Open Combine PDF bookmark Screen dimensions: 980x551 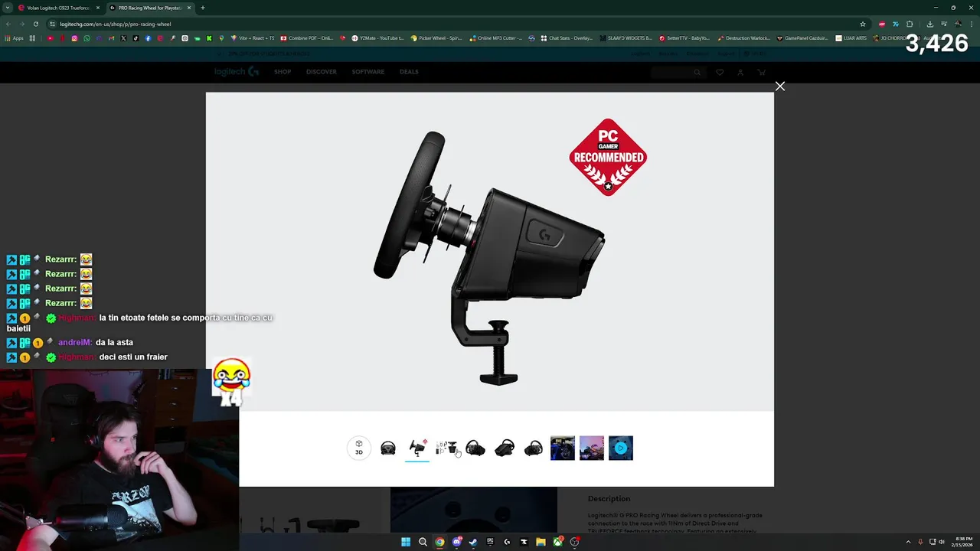[x=307, y=37]
